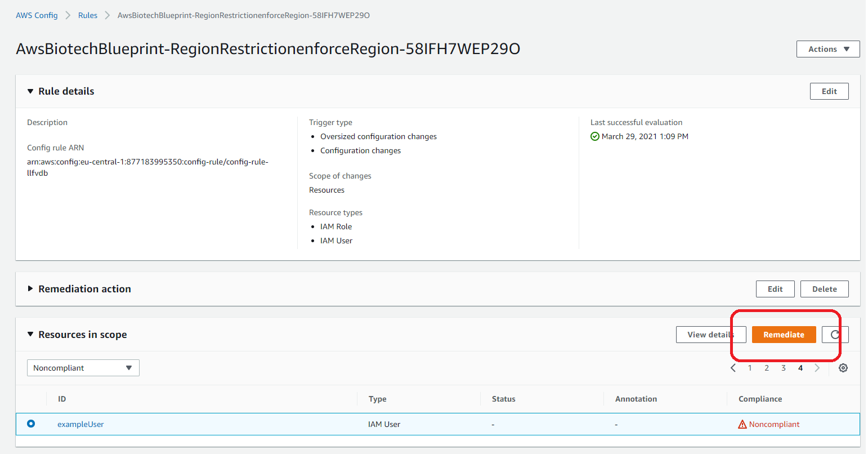
Task: Collapse the Resources in scope section
Action: coord(30,335)
